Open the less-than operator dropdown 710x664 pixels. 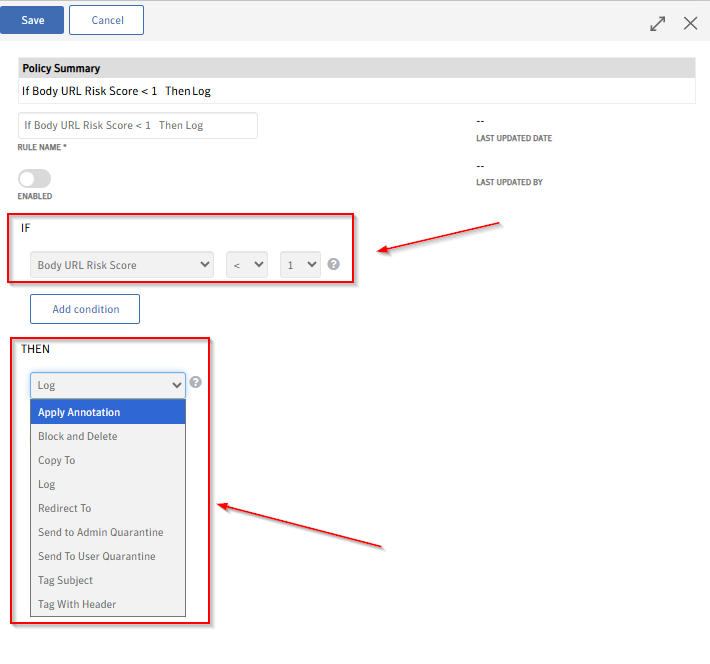click(246, 265)
